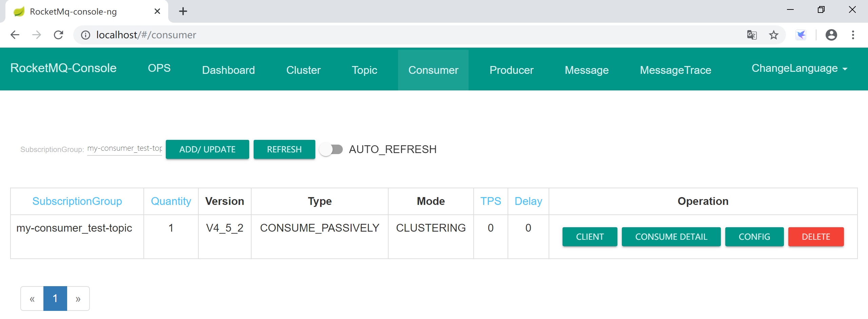Go to next page in pagination
The image size is (868, 319).
[x=78, y=299]
